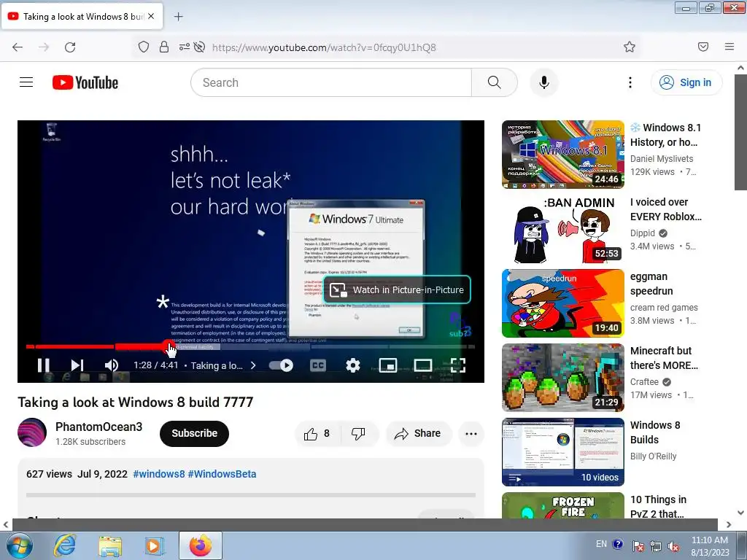Click Watch in Picture-in-Picture overlay
Viewport: 747px width, 560px height.
click(397, 289)
